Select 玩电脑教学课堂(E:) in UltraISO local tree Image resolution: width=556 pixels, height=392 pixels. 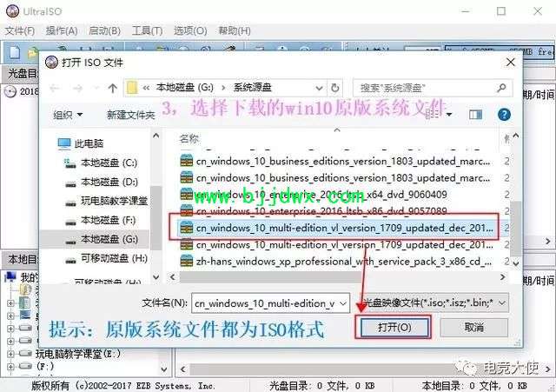(x=78, y=354)
